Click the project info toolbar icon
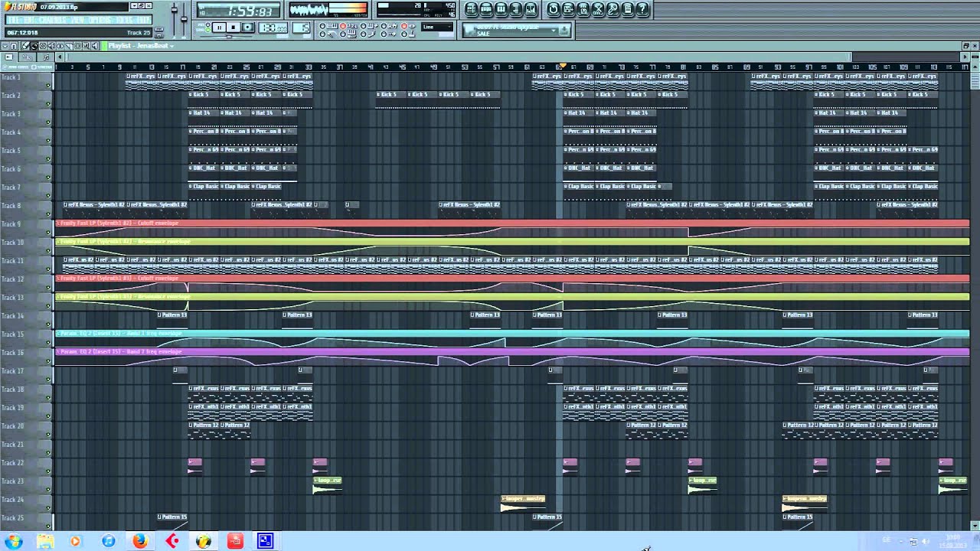980x551 pixels. tap(628, 9)
